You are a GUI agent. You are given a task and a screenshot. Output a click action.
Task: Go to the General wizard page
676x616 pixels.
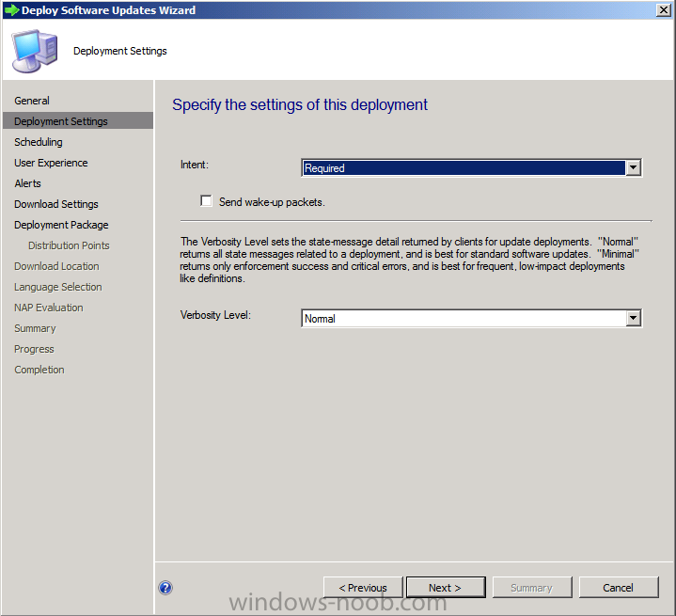[x=32, y=101]
